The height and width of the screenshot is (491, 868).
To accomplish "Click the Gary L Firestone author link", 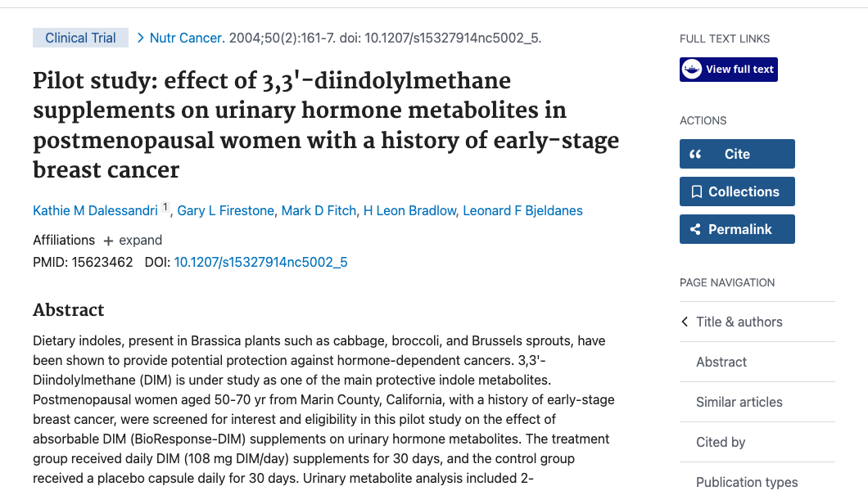I will [x=225, y=210].
